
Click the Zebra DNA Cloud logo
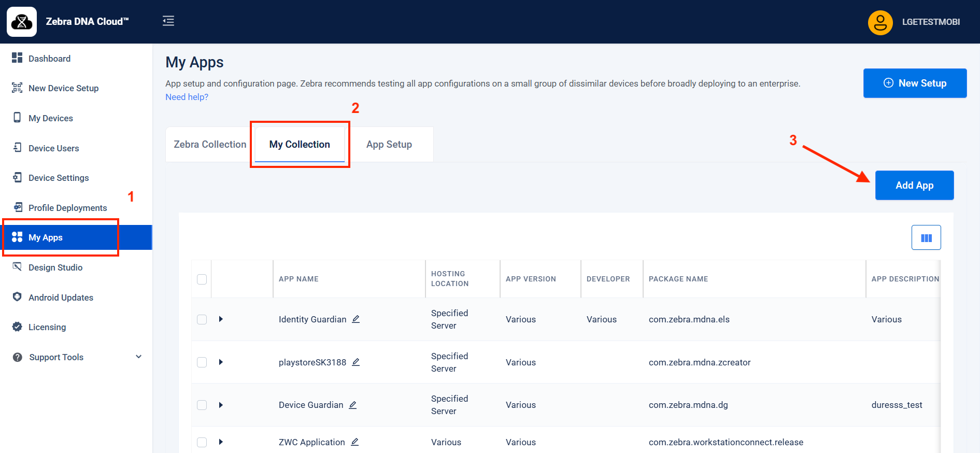coord(22,22)
